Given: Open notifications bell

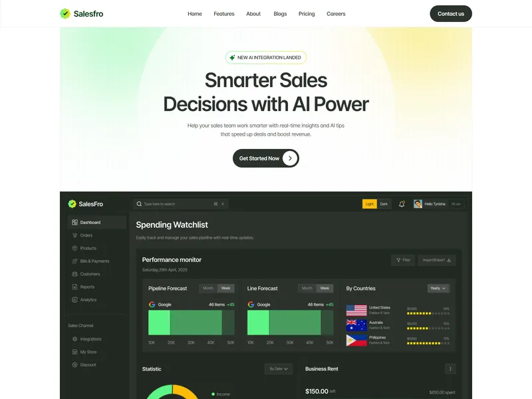Looking at the screenshot, I should tap(402, 204).
